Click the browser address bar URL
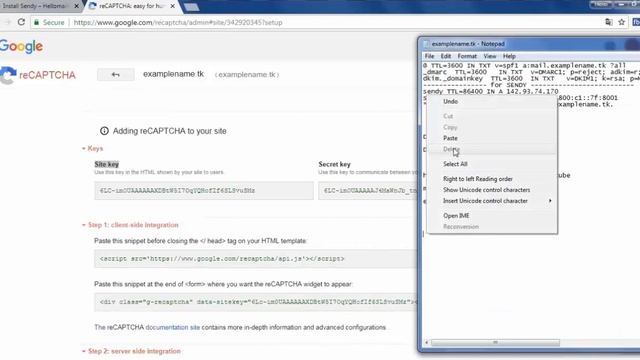 178,22
